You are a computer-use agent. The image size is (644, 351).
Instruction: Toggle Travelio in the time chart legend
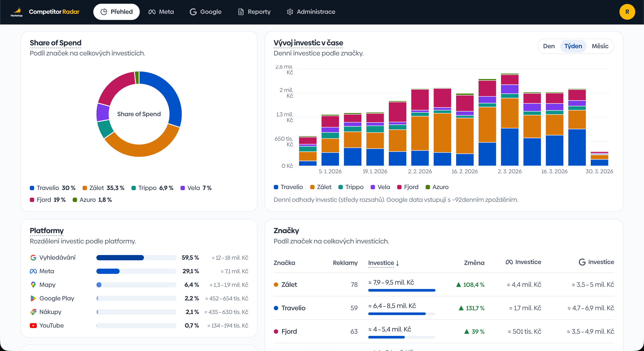tap(288, 187)
